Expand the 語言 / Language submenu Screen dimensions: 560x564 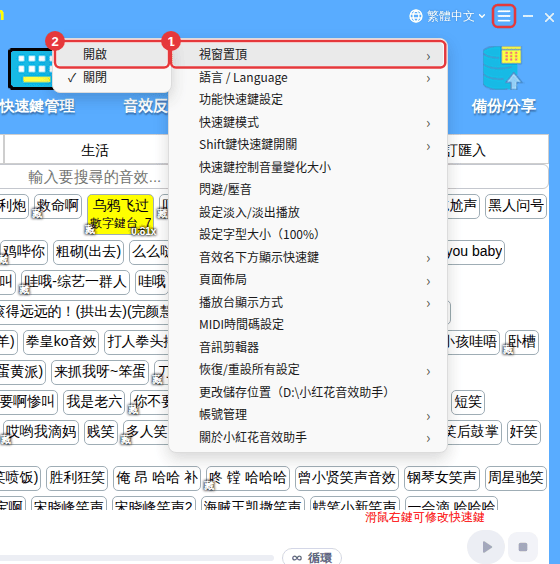pyautogui.click(x=308, y=78)
